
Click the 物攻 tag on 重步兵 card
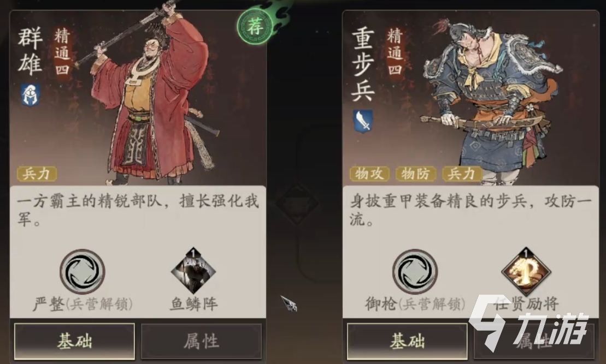click(369, 174)
